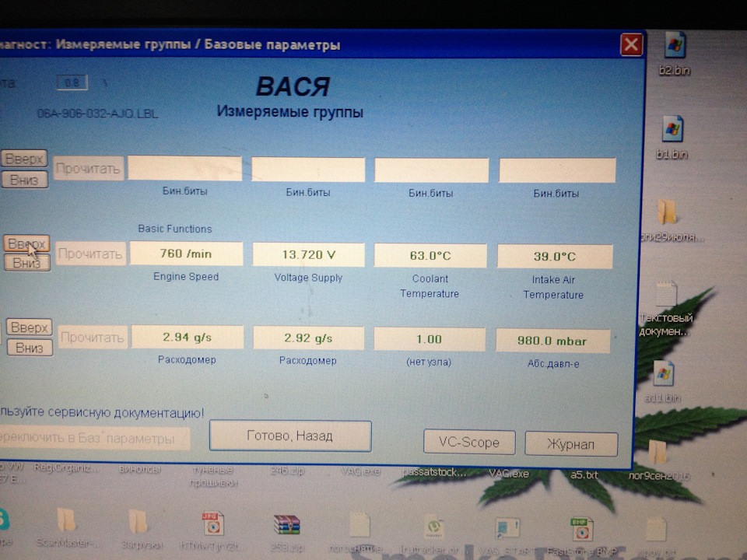Click Прочитать in the Расходомер row

point(93,338)
